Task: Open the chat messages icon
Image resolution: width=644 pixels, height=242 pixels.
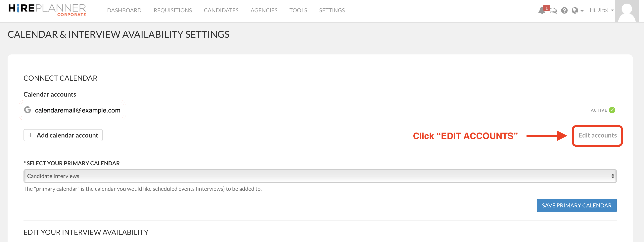Action: (x=554, y=11)
